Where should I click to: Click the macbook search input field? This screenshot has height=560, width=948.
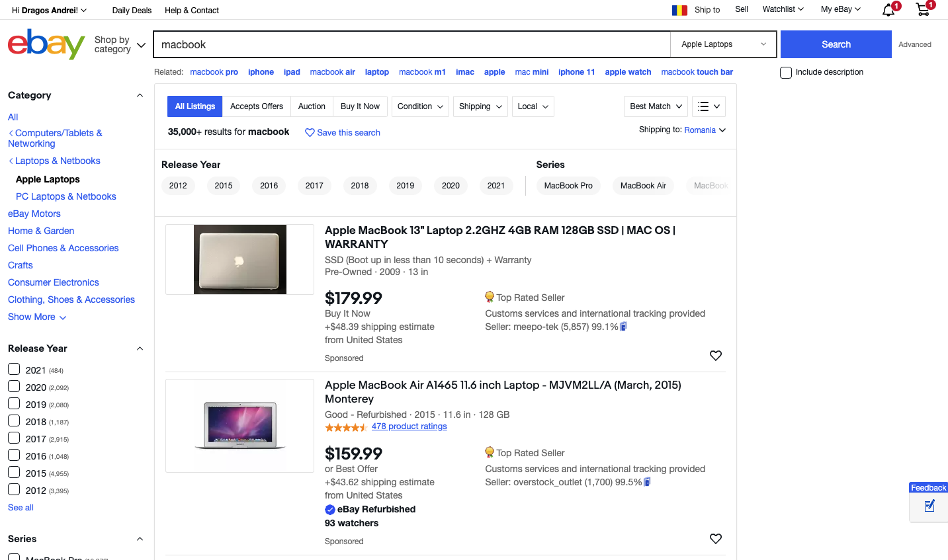tap(412, 44)
